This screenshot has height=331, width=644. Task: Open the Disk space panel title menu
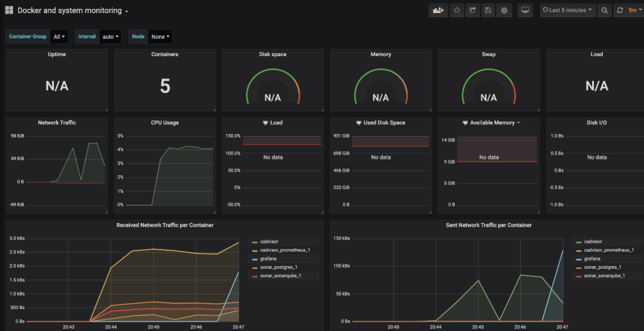click(x=273, y=54)
